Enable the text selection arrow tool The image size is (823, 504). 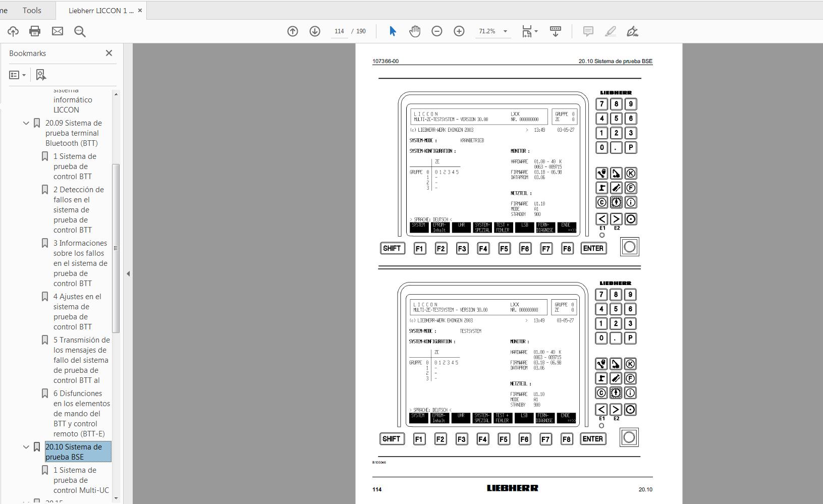coord(392,31)
